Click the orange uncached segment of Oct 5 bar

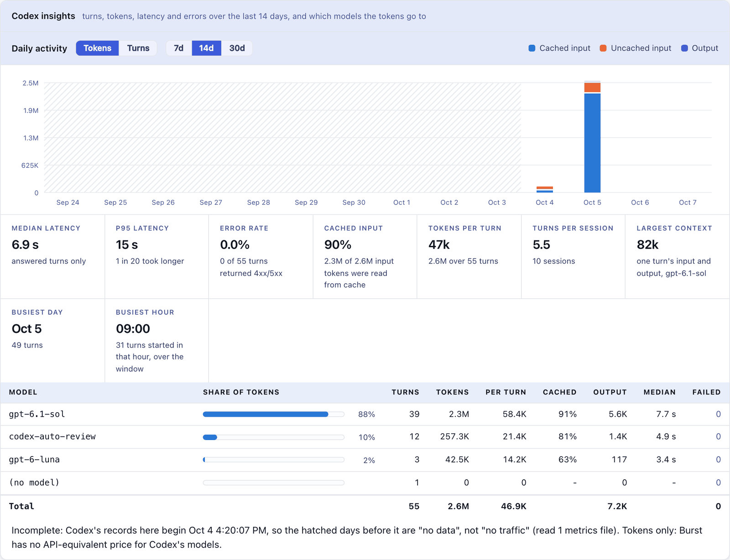pyautogui.click(x=592, y=88)
